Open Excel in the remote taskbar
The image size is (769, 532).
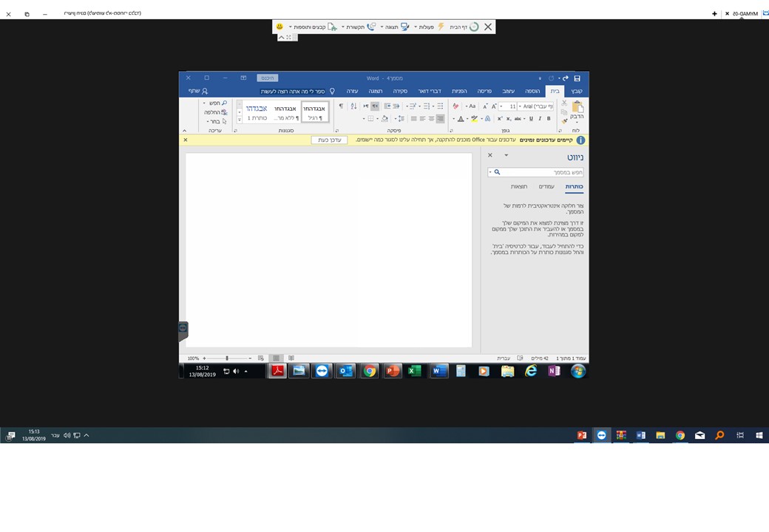click(x=414, y=371)
